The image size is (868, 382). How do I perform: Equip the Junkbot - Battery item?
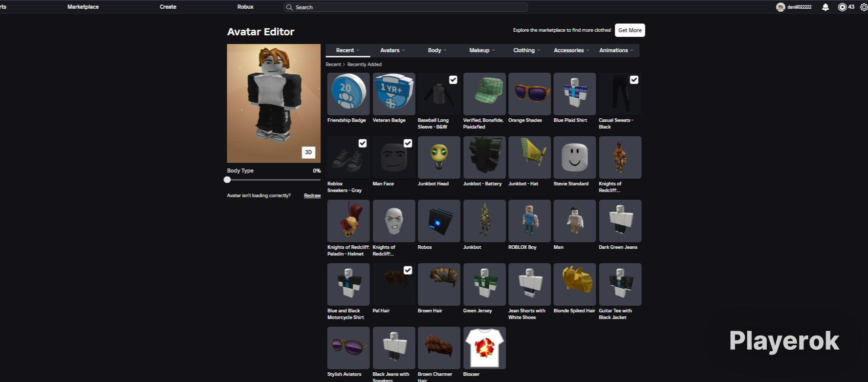click(484, 157)
